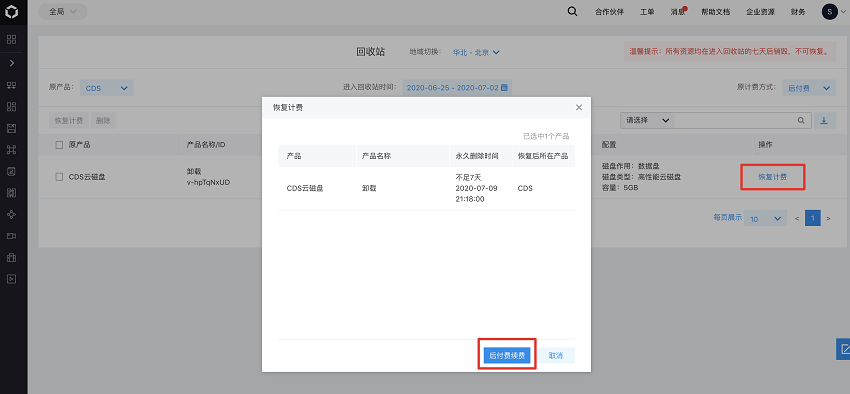850x394 pixels.
Task: Open the 全局 scope dropdown
Action: pos(63,11)
